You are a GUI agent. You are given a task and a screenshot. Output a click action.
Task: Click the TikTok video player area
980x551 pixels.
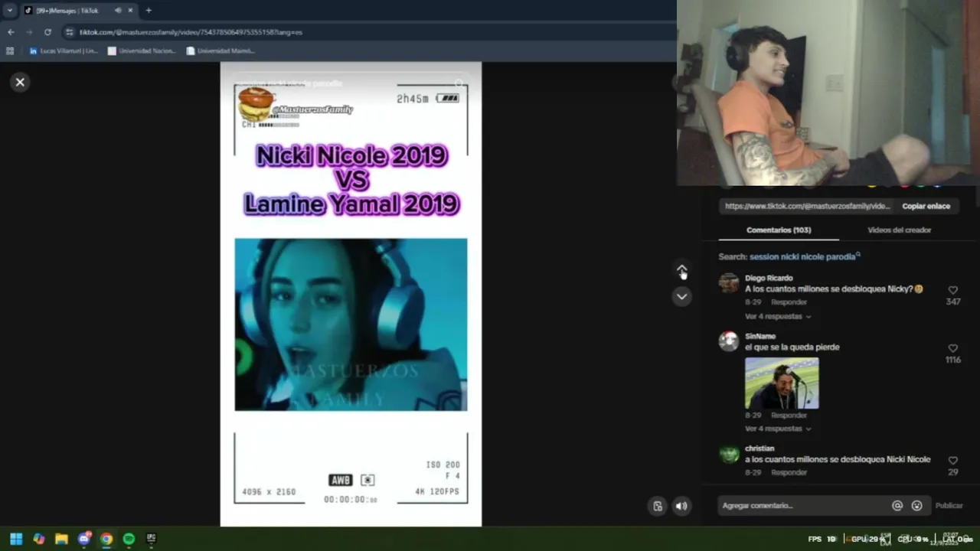[351, 295]
